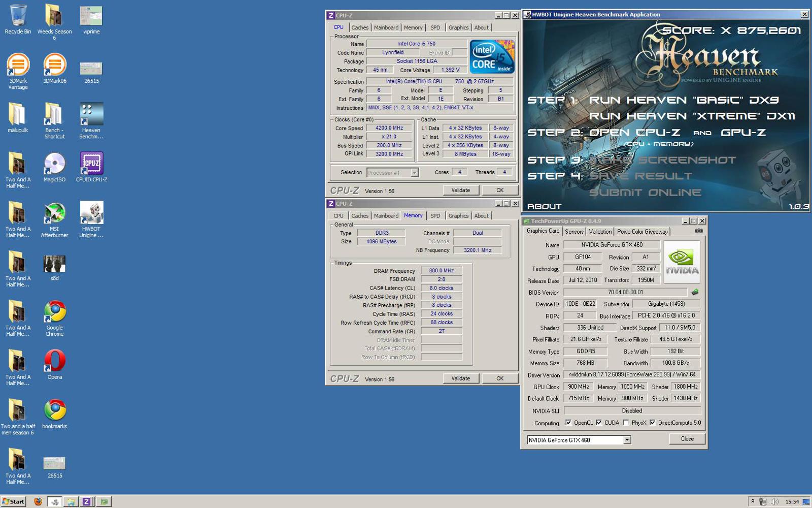This screenshot has height=508, width=812.
Task: Click the Firefox icon in taskbar
Action: [x=38, y=501]
